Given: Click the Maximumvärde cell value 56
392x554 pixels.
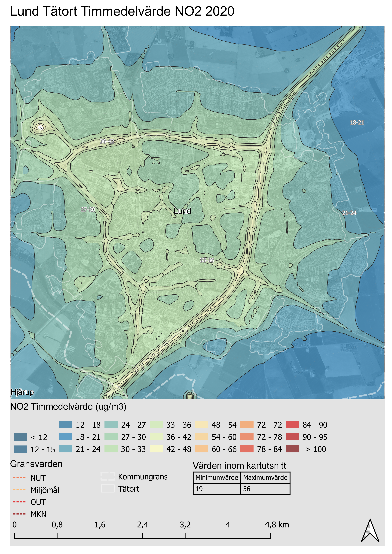Looking at the screenshot, I should click(x=247, y=489).
